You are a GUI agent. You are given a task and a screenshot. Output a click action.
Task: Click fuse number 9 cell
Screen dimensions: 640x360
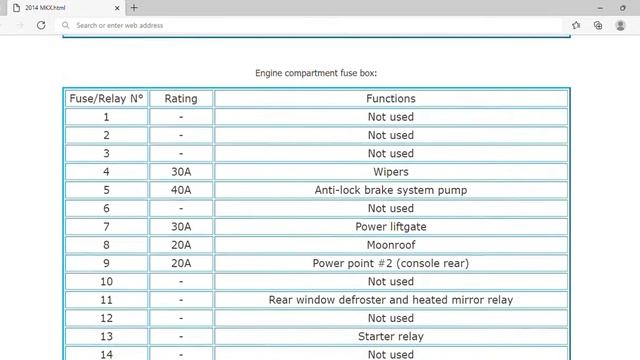[x=106, y=263]
